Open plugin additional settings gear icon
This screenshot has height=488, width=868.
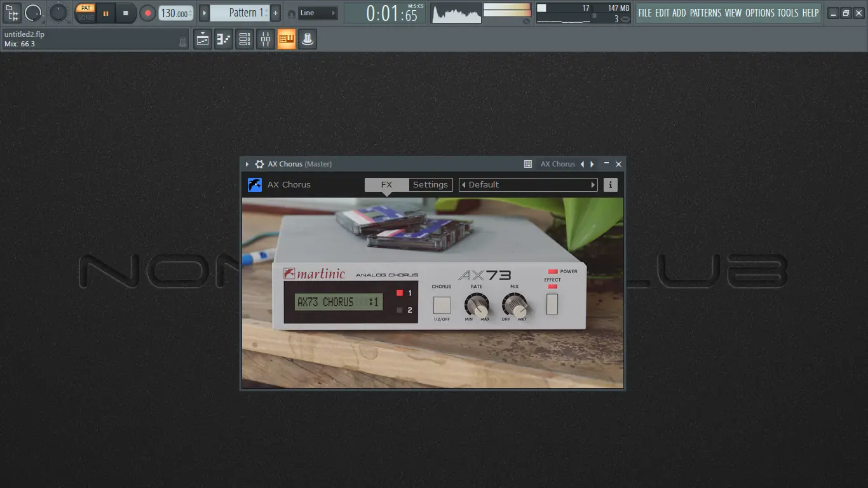point(259,164)
